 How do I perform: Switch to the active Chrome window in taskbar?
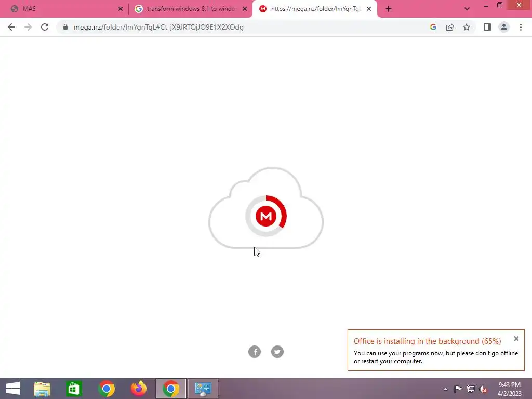(x=170, y=389)
